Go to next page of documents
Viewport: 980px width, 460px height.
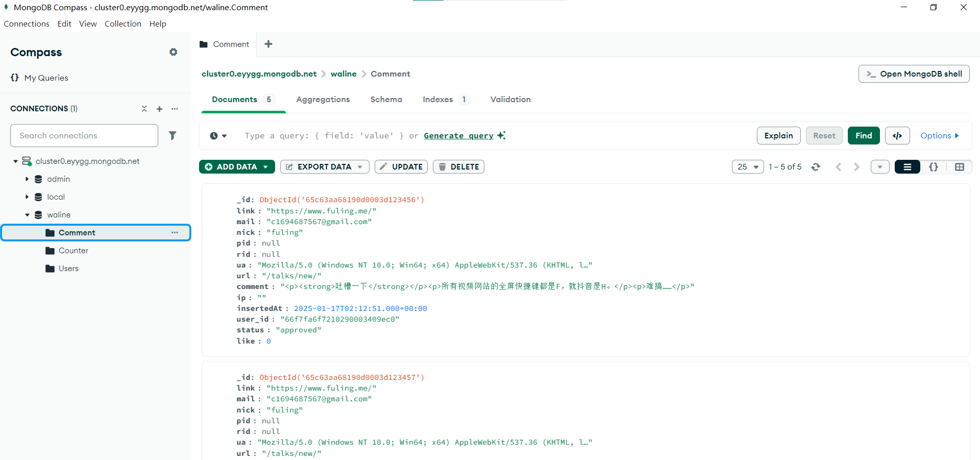856,167
